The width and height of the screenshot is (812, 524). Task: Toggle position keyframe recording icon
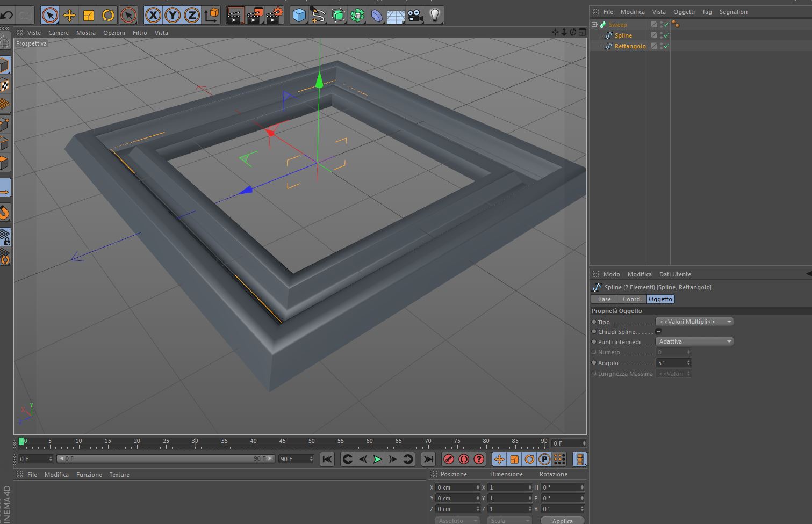pyautogui.click(x=499, y=459)
